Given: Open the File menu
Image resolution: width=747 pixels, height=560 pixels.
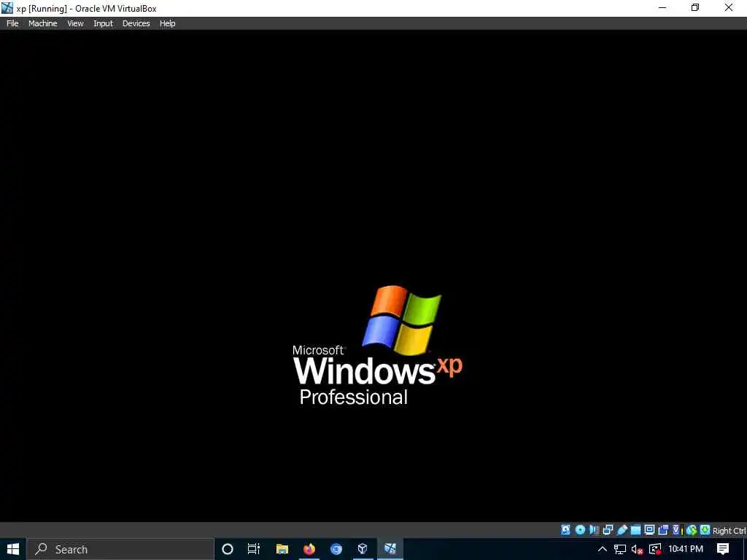Looking at the screenshot, I should (12, 23).
